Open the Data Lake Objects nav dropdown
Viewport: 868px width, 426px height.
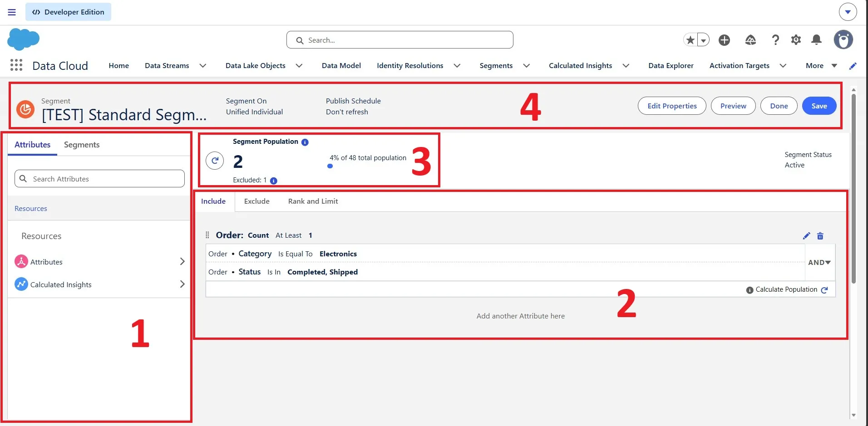pos(299,66)
